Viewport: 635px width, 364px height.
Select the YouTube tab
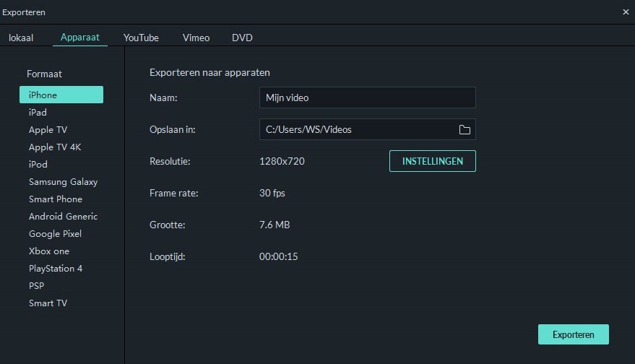(141, 38)
